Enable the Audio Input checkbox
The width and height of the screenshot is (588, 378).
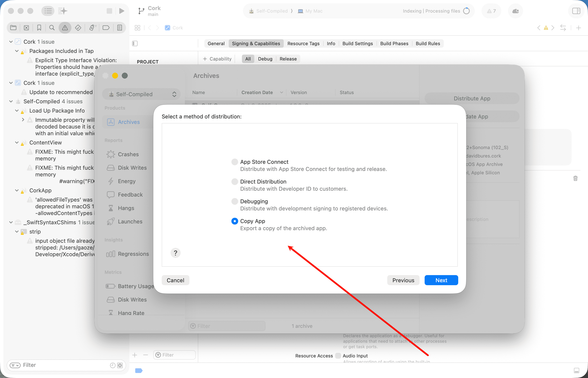[x=338, y=356]
